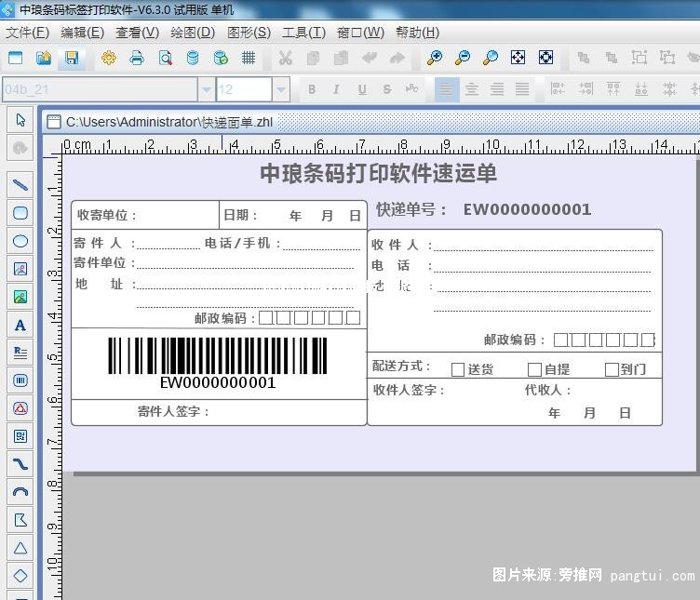The height and width of the screenshot is (600, 700).
Task: Select the Barcode drawing tool
Action: 20,380
